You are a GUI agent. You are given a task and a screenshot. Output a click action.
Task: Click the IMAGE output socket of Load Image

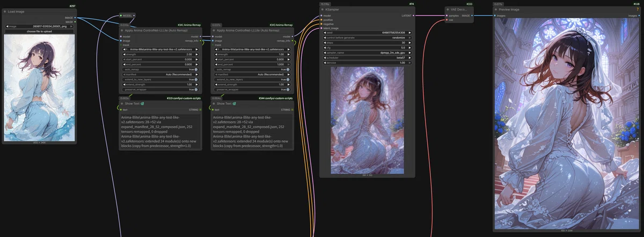(x=75, y=18)
